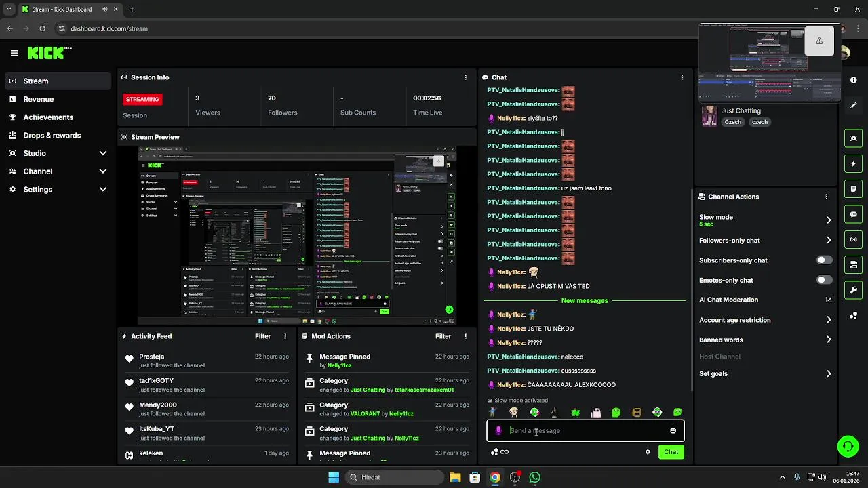
Task: Insert the white ghost emote
Action: tap(595, 412)
